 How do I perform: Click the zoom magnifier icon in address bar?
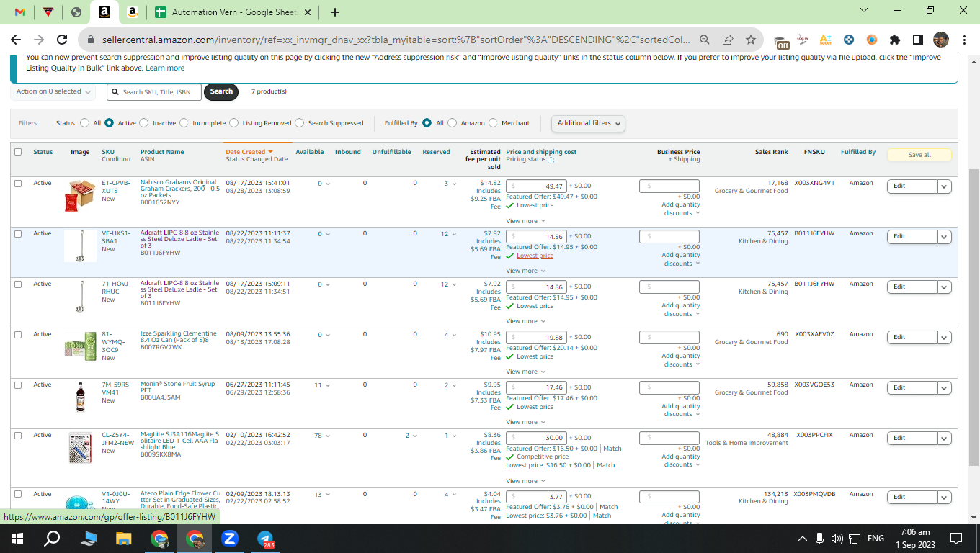point(705,40)
